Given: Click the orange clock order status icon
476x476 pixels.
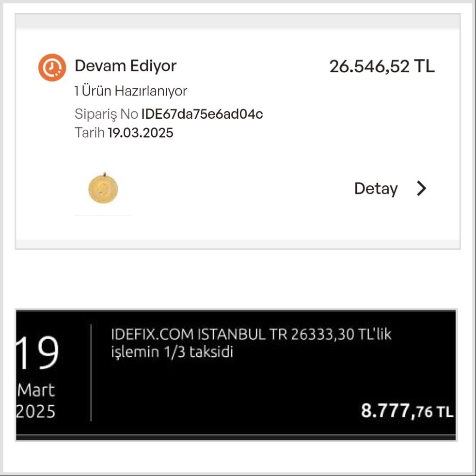Looking at the screenshot, I should coord(52,67).
